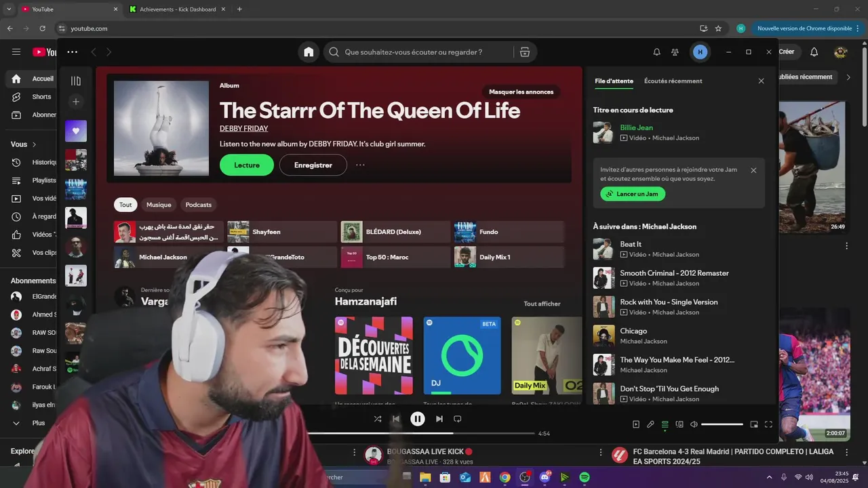Close the queue side panel
Image resolution: width=868 pixels, height=488 pixels.
[761, 81]
